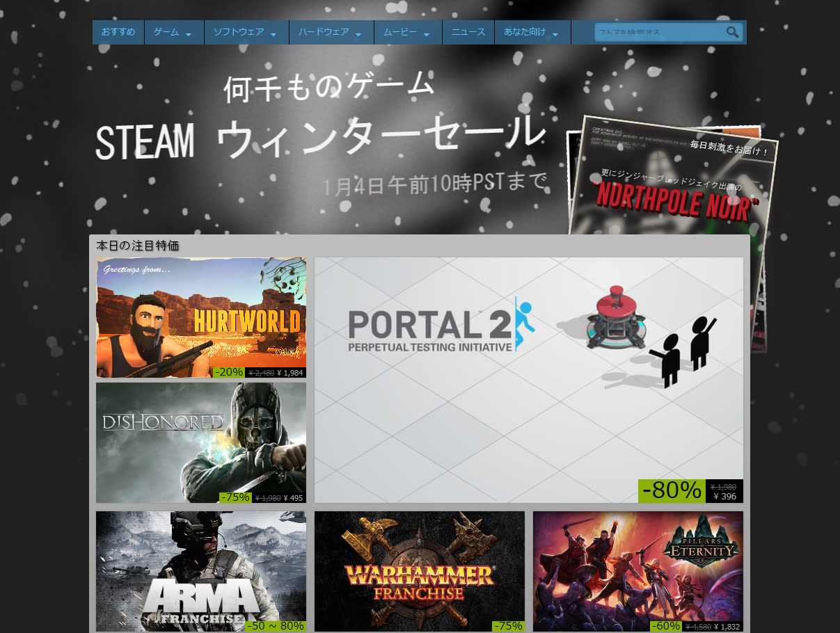Open the Warhammer Franchise sale card
This screenshot has height=633, width=840.
420,572
